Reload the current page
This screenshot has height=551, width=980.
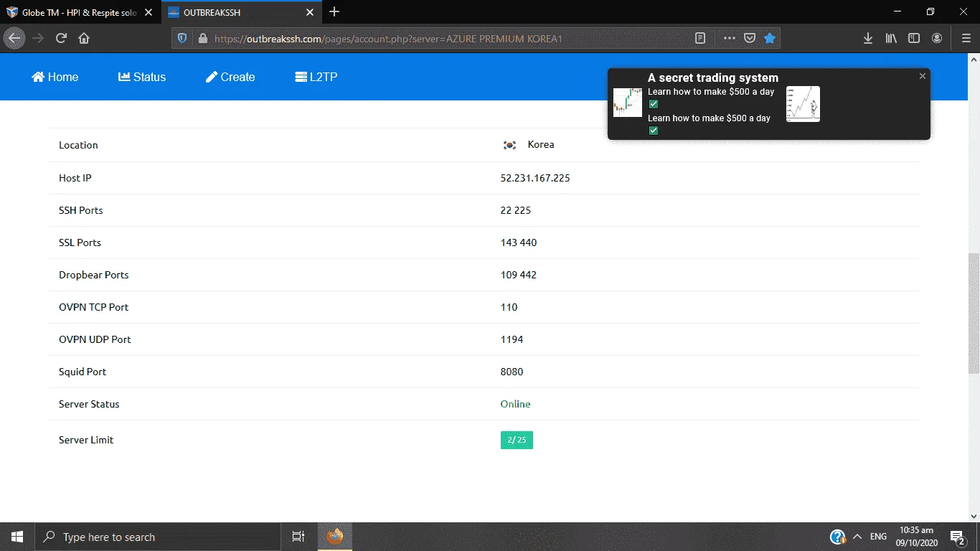pos(61,38)
